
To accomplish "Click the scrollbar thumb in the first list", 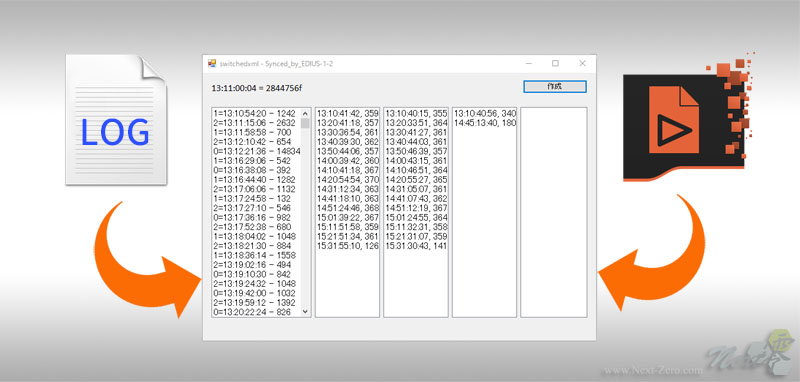I will [x=306, y=123].
